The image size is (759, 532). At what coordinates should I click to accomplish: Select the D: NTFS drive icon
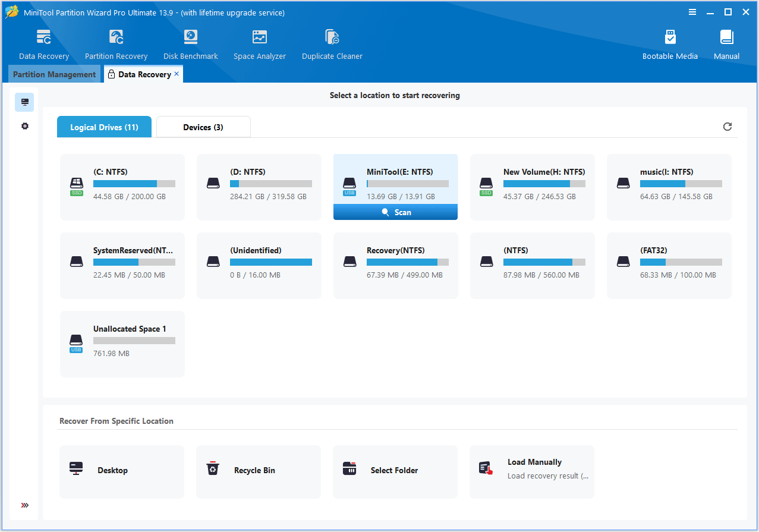click(213, 184)
